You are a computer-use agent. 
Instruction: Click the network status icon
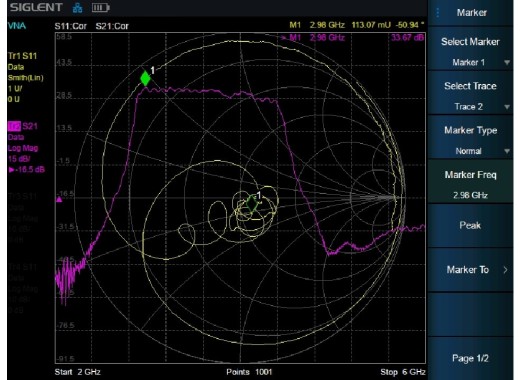click(77, 8)
